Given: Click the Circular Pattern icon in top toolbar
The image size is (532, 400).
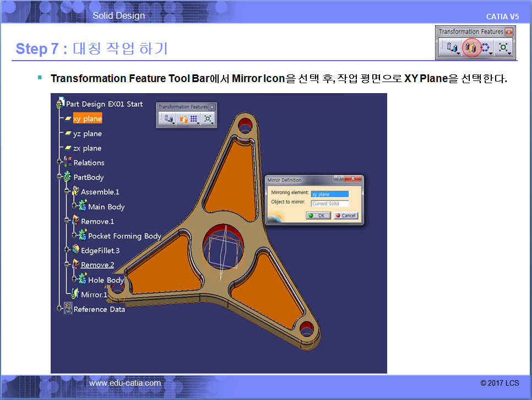Looking at the screenshot, I should (485, 48).
